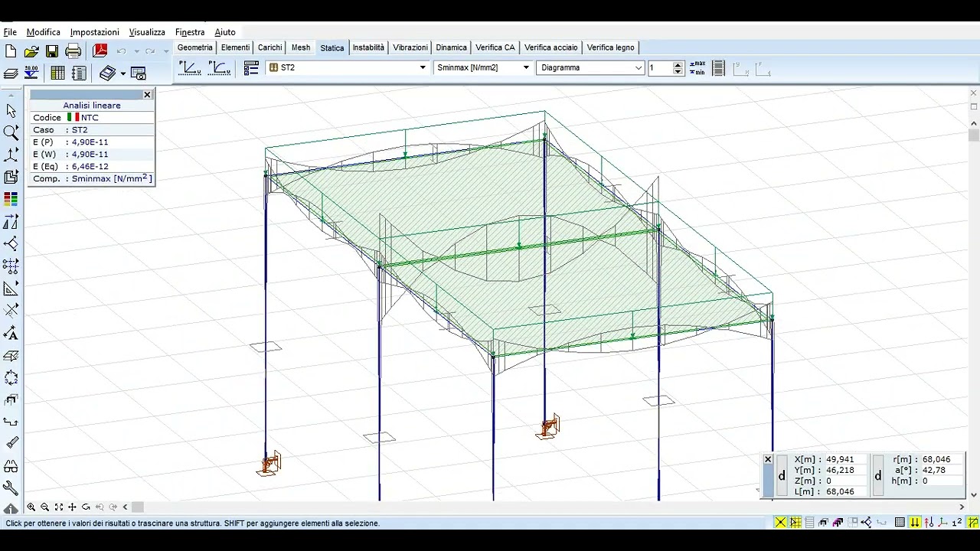The width and height of the screenshot is (980, 551).
Task: Open the Modifica menu
Action: [44, 32]
